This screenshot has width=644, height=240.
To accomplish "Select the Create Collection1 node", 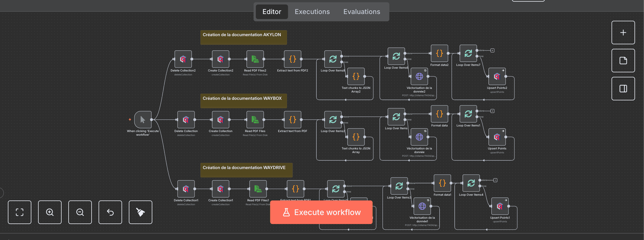I will coord(221,189).
